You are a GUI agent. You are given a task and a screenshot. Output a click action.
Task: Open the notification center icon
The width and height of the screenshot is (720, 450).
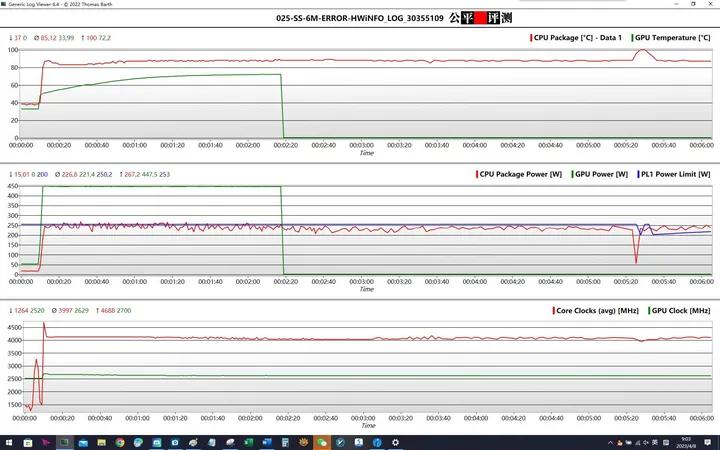pos(708,442)
